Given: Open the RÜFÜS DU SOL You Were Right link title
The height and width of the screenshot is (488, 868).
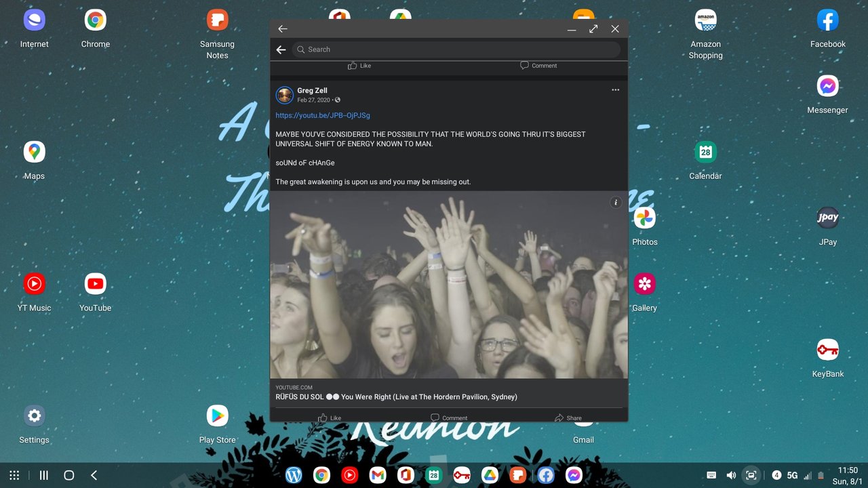Looking at the screenshot, I should tap(396, 396).
